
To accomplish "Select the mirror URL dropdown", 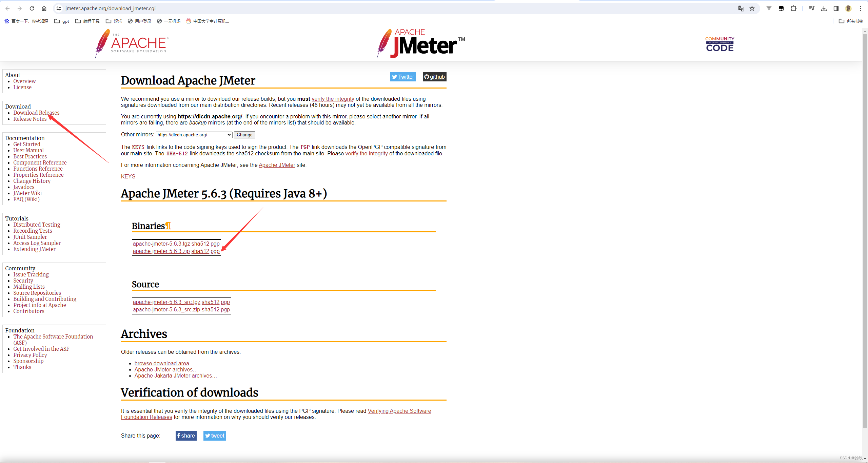I will 194,134.
